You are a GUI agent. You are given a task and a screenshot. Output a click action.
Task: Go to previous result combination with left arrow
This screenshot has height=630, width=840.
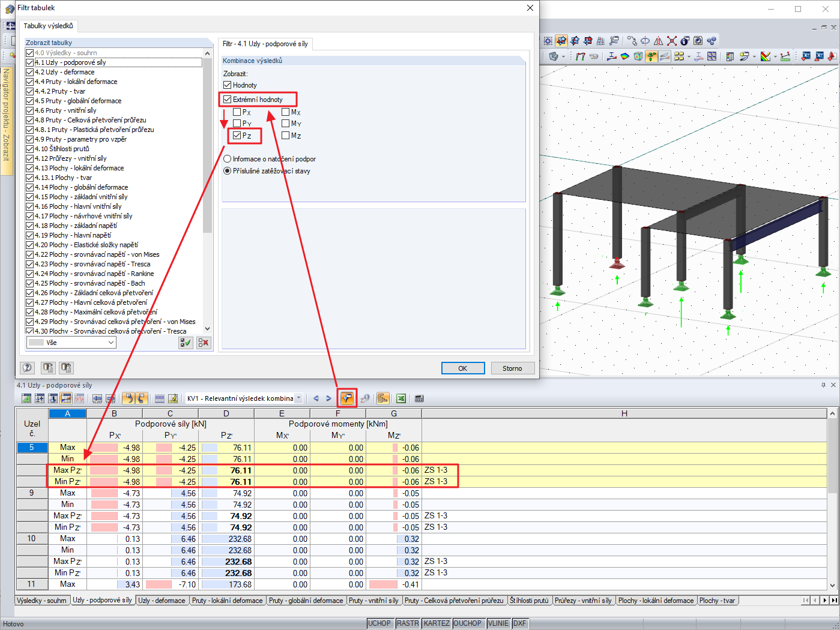point(316,398)
